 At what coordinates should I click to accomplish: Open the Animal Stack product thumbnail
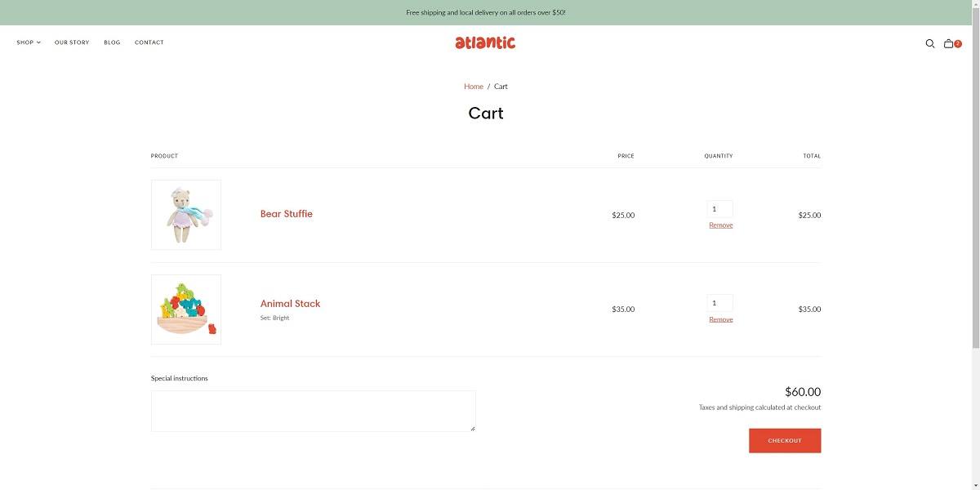coord(185,309)
